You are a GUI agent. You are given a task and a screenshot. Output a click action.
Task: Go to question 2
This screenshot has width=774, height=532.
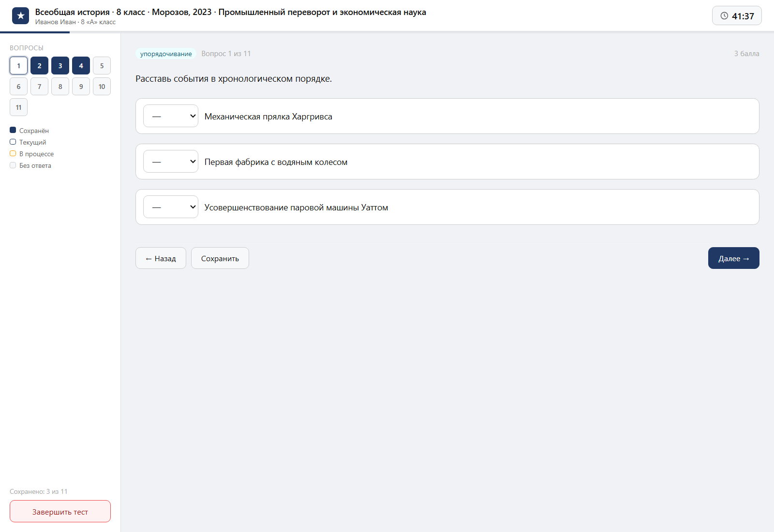[x=39, y=66]
